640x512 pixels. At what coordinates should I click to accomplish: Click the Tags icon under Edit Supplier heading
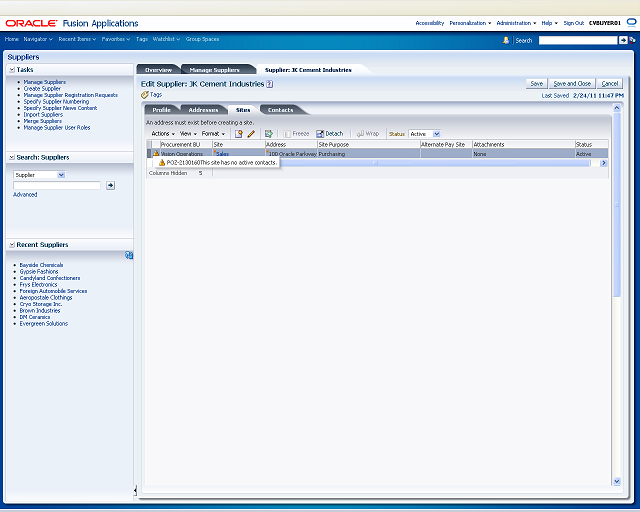[x=144, y=95]
